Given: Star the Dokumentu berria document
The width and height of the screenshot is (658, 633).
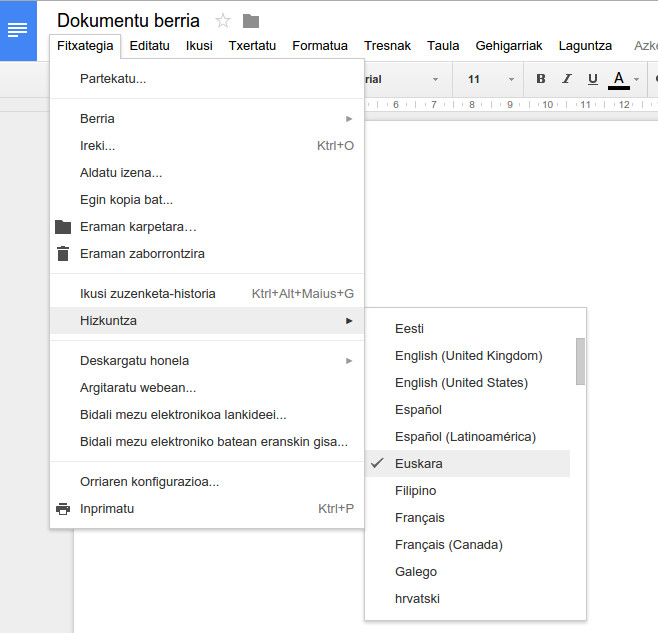Looking at the screenshot, I should [x=223, y=21].
